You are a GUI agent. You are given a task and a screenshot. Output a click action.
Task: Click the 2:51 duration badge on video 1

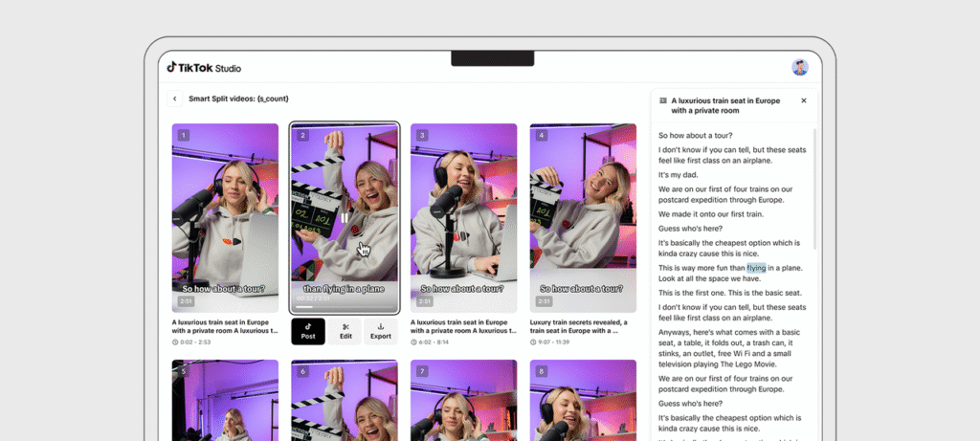pos(187,301)
